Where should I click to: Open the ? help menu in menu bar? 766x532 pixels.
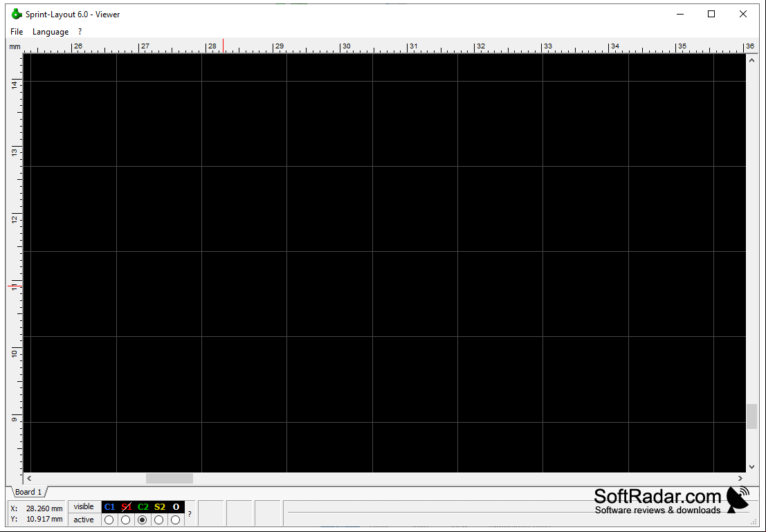[80, 32]
